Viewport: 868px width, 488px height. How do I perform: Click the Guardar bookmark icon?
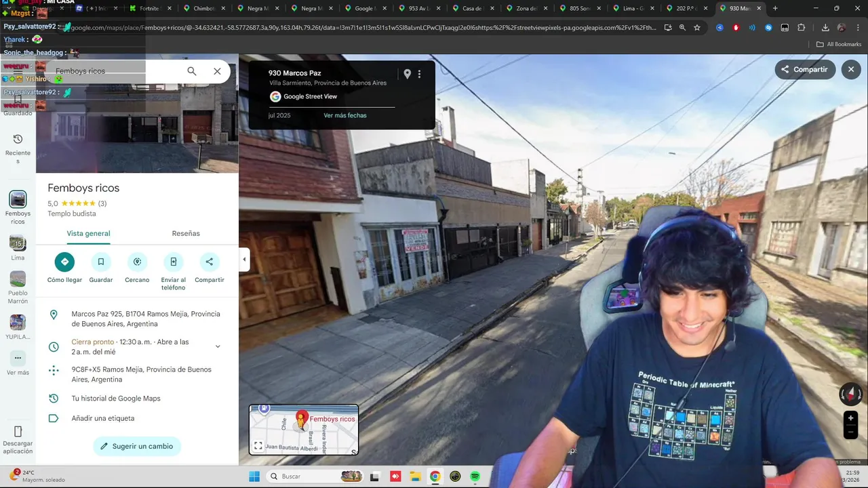click(100, 262)
